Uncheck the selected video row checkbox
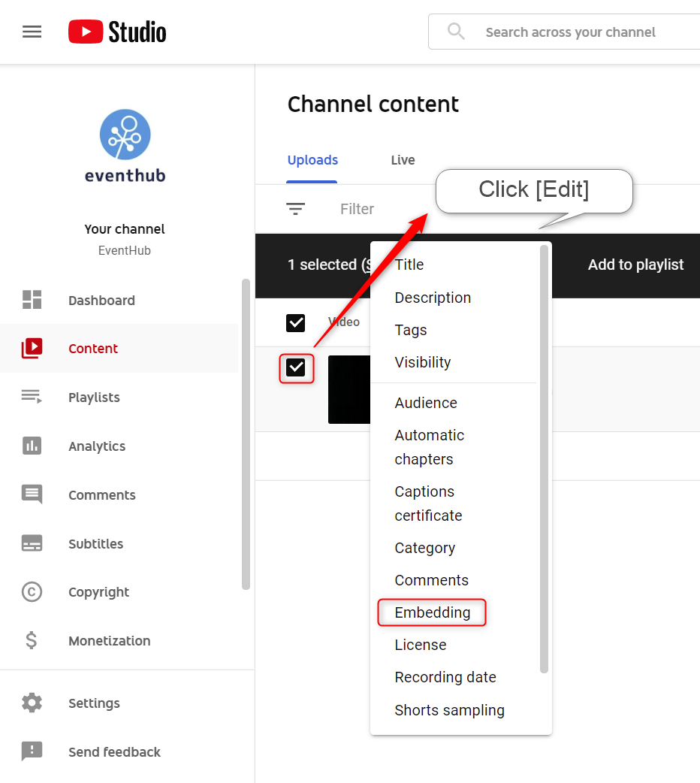The height and width of the screenshot is (783, 700). tap(296, 368)
